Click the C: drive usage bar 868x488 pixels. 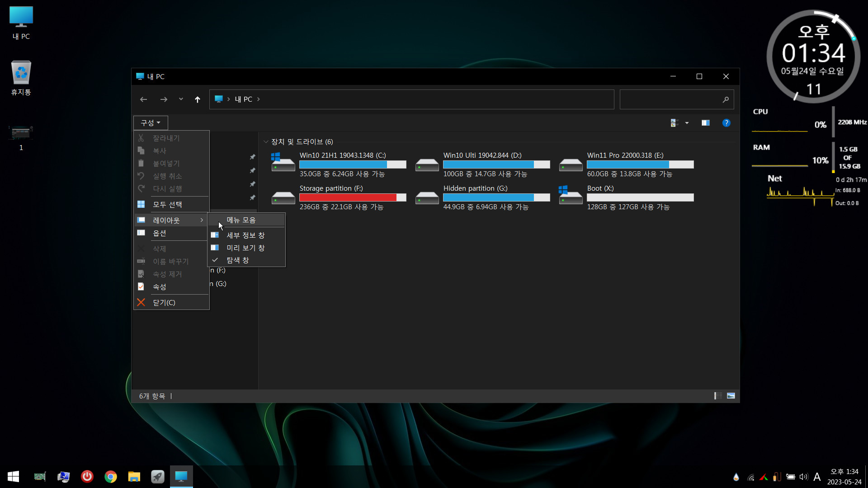point(353,164)
